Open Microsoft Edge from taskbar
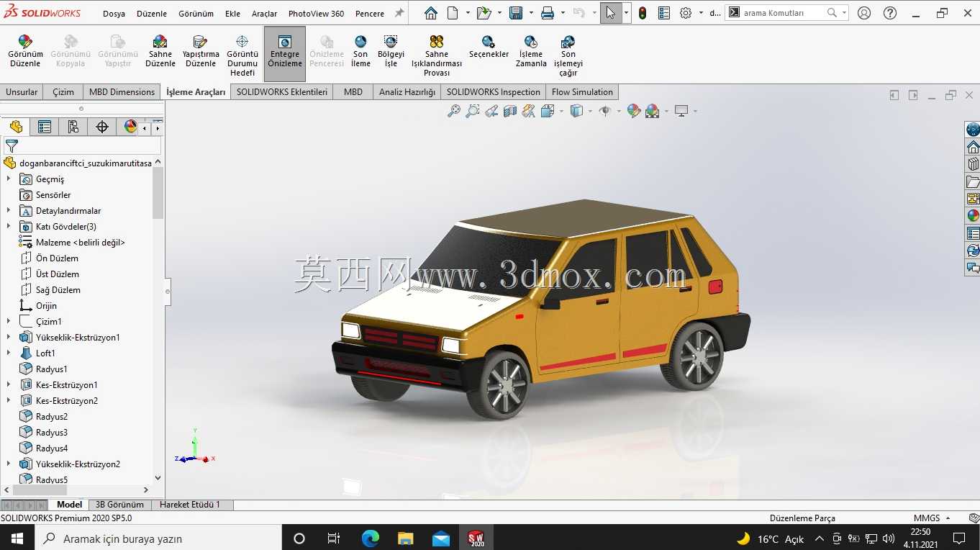980x550 pixels. coord(370,538)
